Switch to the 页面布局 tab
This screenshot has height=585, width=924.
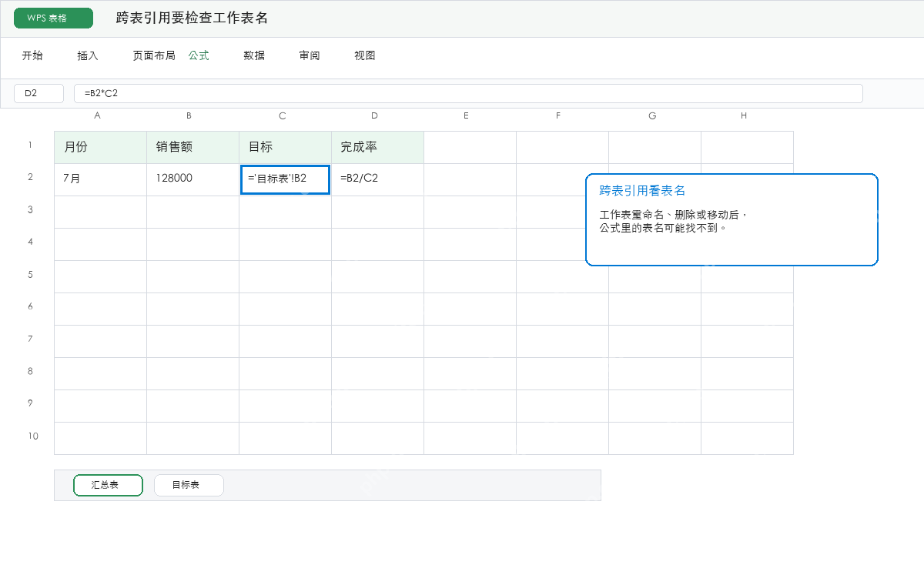(154, 55)
